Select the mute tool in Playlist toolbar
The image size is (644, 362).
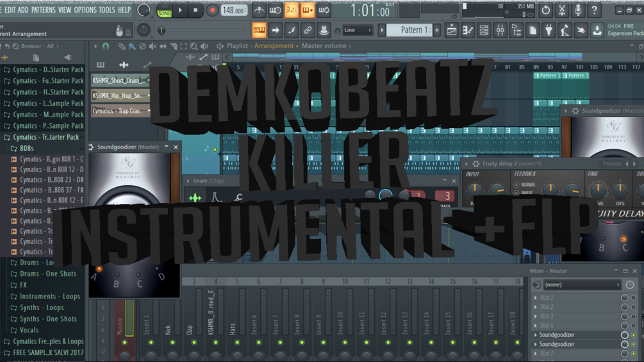click(x=153, y=46)
